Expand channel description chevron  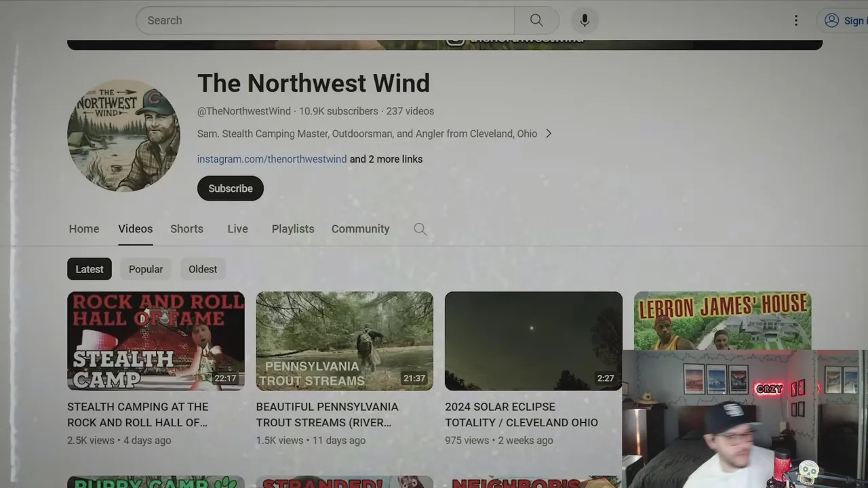pos(549,134)
